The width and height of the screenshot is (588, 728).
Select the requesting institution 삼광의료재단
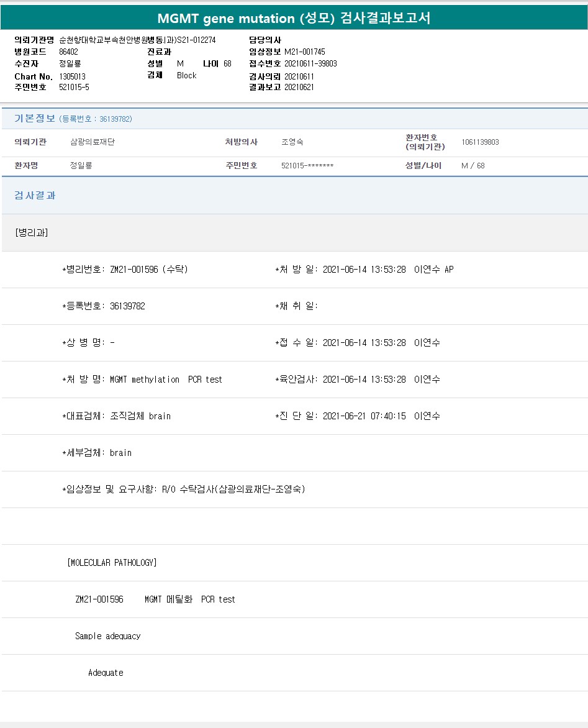pyautogui.click(x=93, y=142)
